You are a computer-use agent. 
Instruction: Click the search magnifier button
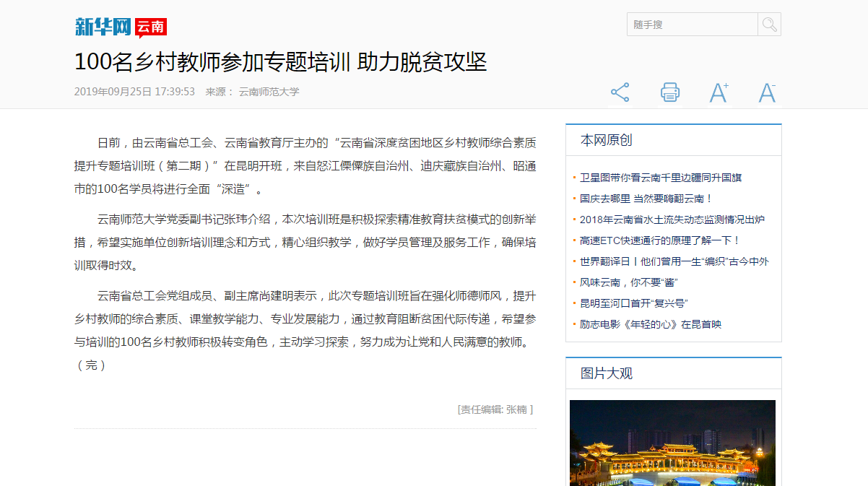click(x=769, y=25)
